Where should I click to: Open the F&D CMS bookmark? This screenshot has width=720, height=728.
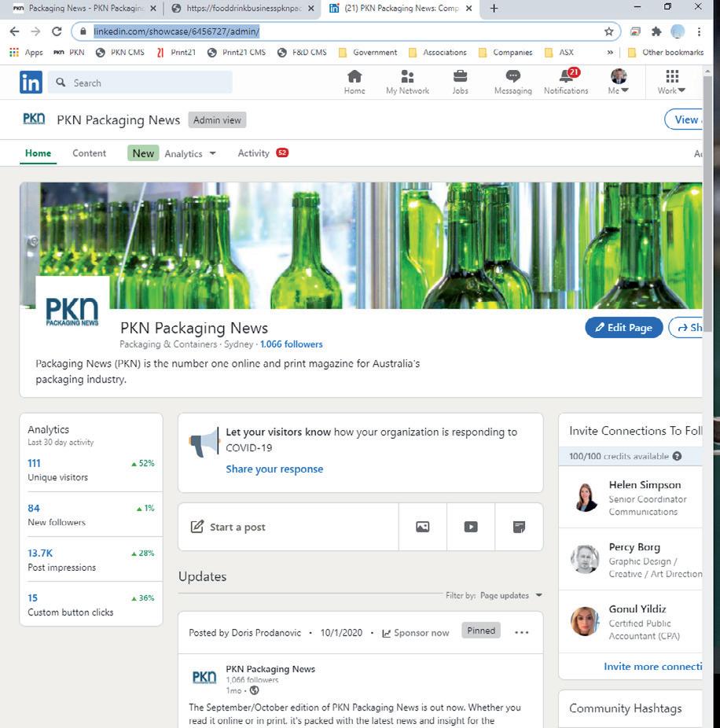click(x=302, y=53)
